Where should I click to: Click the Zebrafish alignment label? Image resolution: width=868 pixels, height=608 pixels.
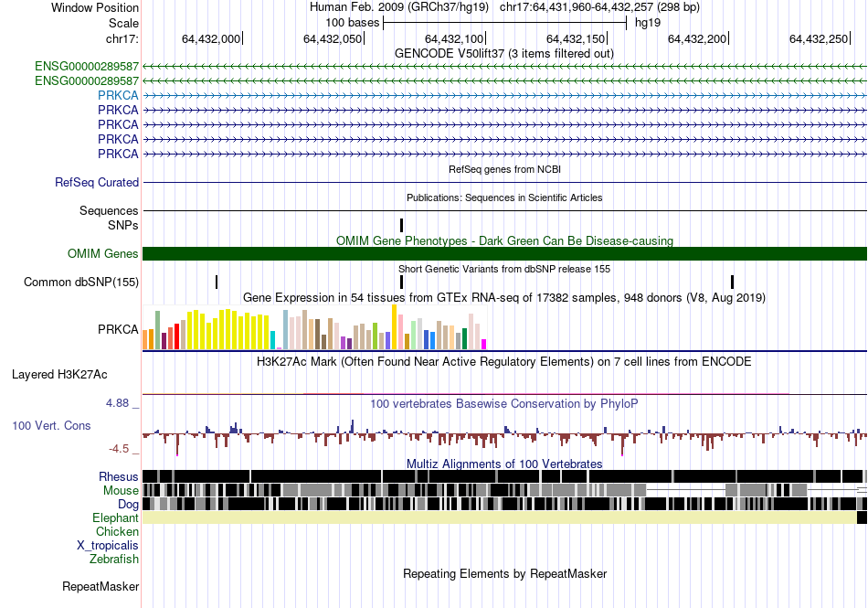114,559
